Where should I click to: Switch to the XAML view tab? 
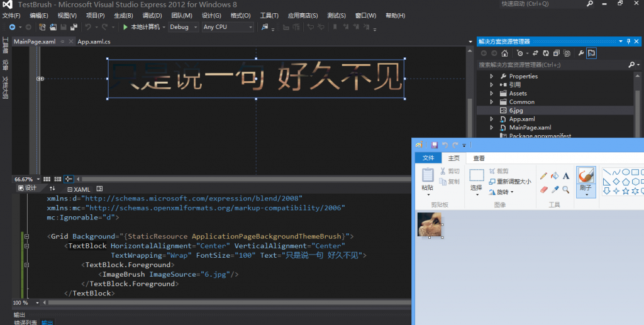point(79,189)
